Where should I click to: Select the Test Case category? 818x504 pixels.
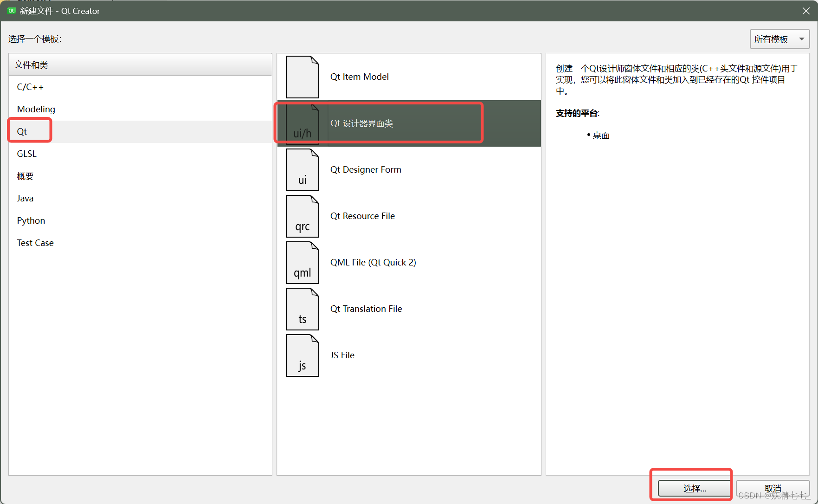pyautogui.click(x=140, y=243)
